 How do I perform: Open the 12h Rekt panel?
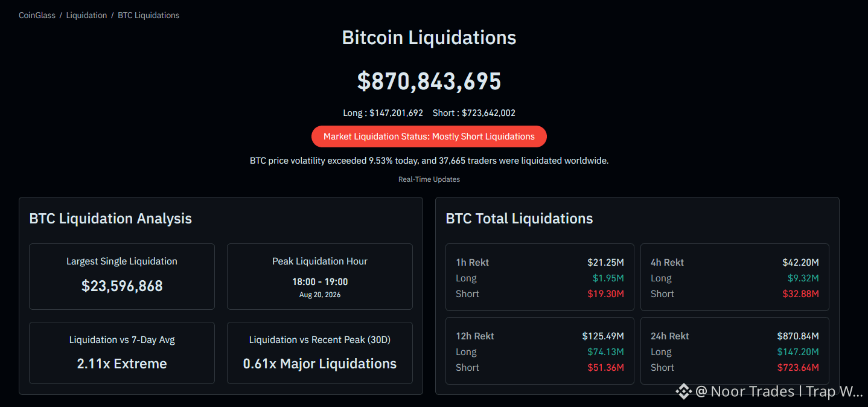pos(540,351)
